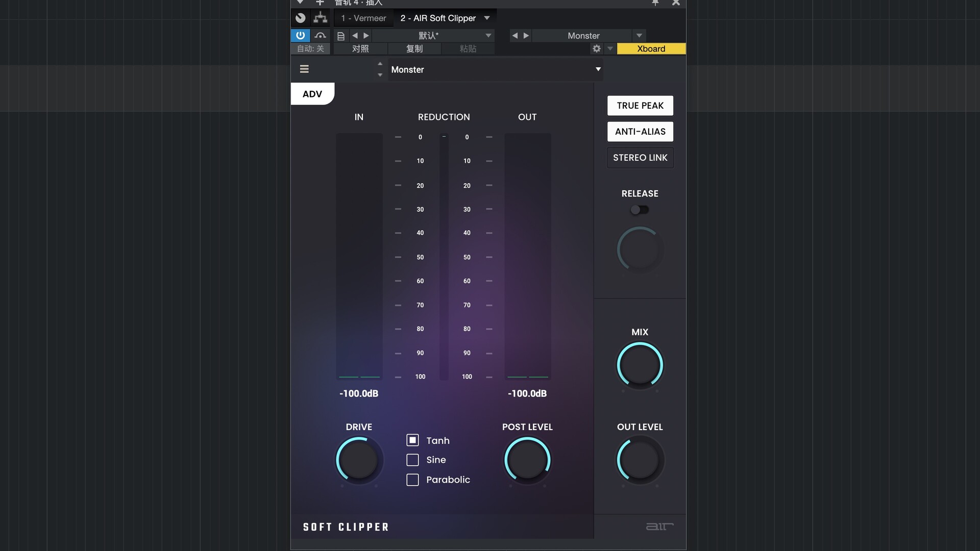The image size is (980, 551).
Task: Open dropdown next to AIR Soft Clipper tab
Action: pos(487,18)
